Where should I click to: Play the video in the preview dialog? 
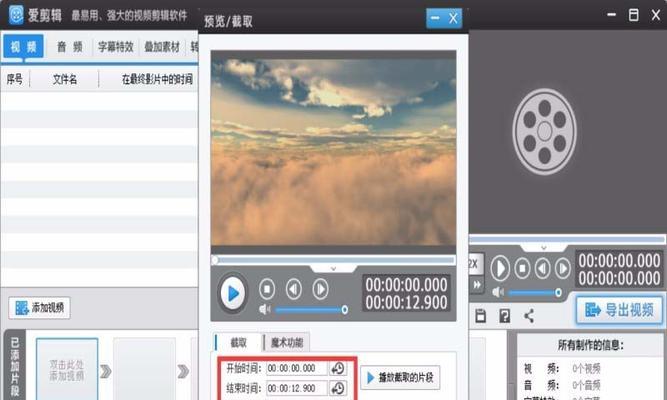point(233,293)
